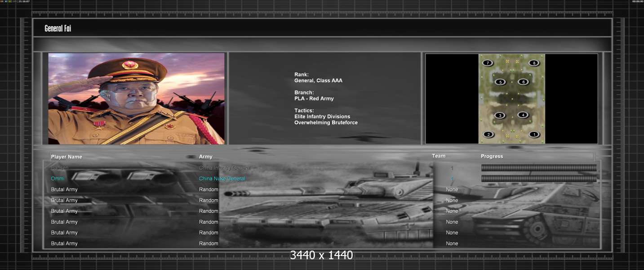
Task: Click the China Infantry General army entry
Action: [225, 168]
